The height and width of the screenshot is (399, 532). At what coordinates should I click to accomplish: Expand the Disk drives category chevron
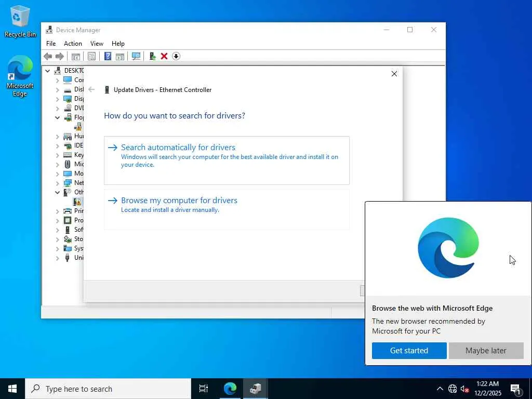[x=57, y=90]
